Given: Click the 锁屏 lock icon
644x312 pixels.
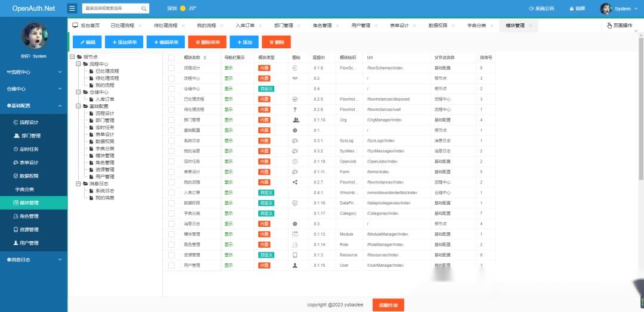Looking at the screenshot, I should point(571,8).
